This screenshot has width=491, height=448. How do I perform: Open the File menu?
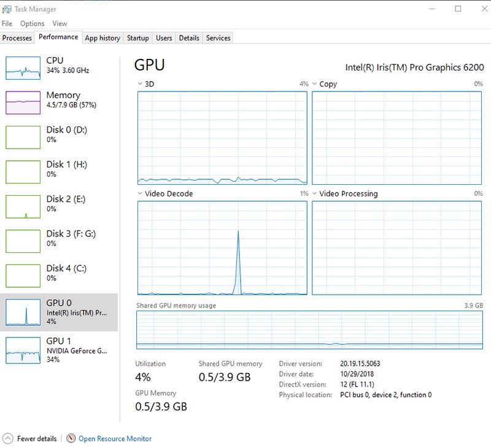tap(7, 23)
